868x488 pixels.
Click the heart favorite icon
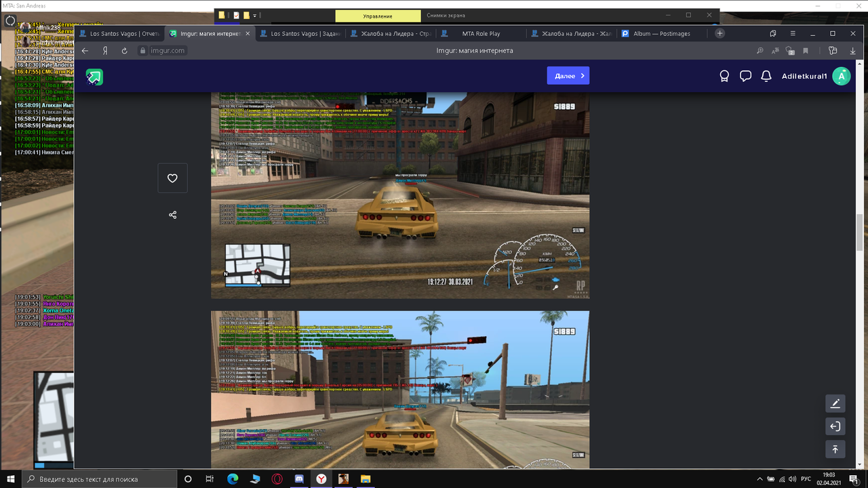[x=172, y=178]
